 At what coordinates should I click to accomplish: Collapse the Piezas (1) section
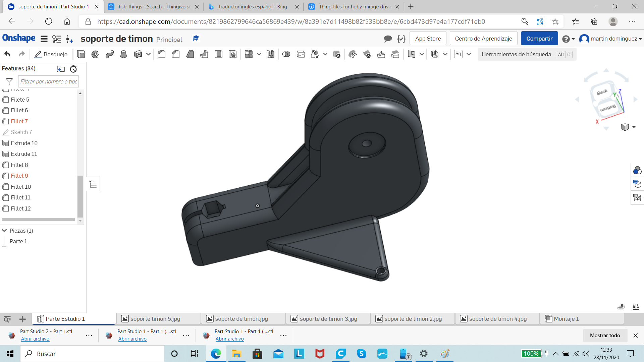pos(4,231)
